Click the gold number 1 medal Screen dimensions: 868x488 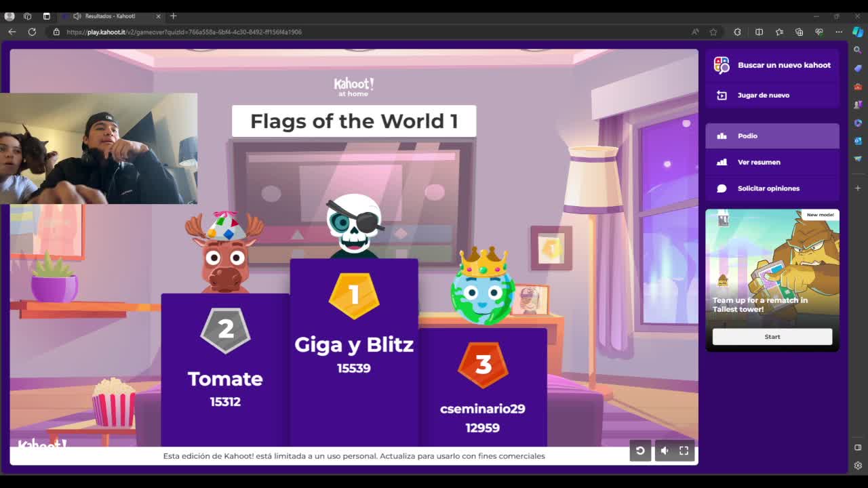[x=354, y=296]
